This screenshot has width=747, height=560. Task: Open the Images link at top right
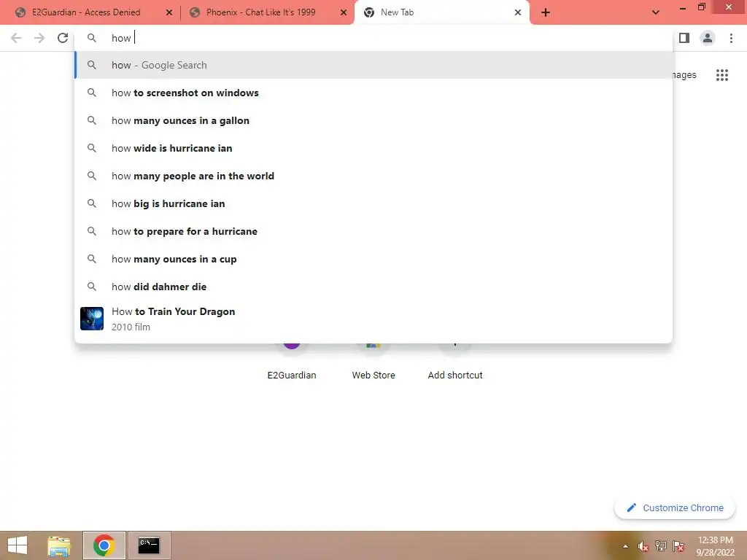(684, 75)
